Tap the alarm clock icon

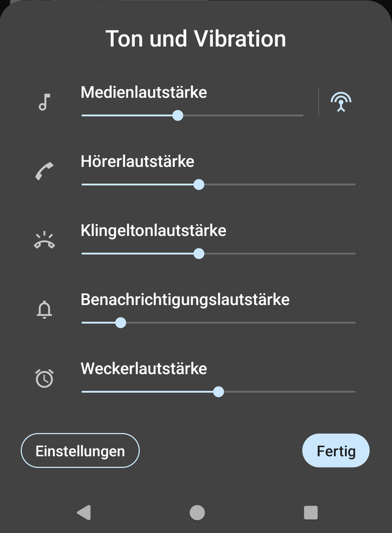coord(44,378)
